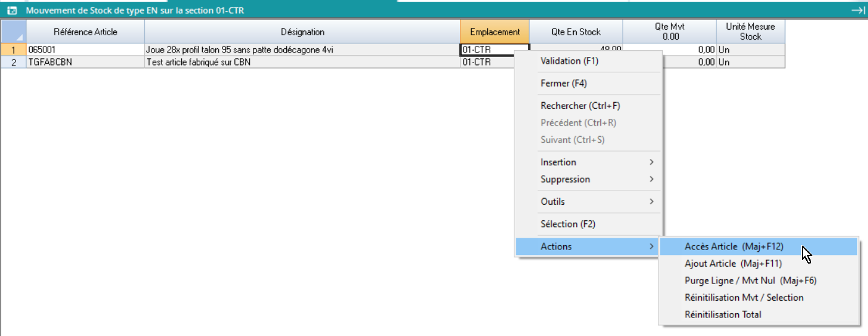868x336 pixels.
Task: Select row header number 2
Action: pos(14,62)
